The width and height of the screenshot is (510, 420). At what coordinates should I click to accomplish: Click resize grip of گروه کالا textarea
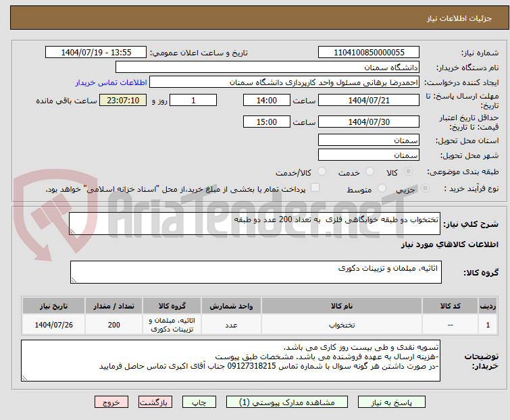pos(74,280)
